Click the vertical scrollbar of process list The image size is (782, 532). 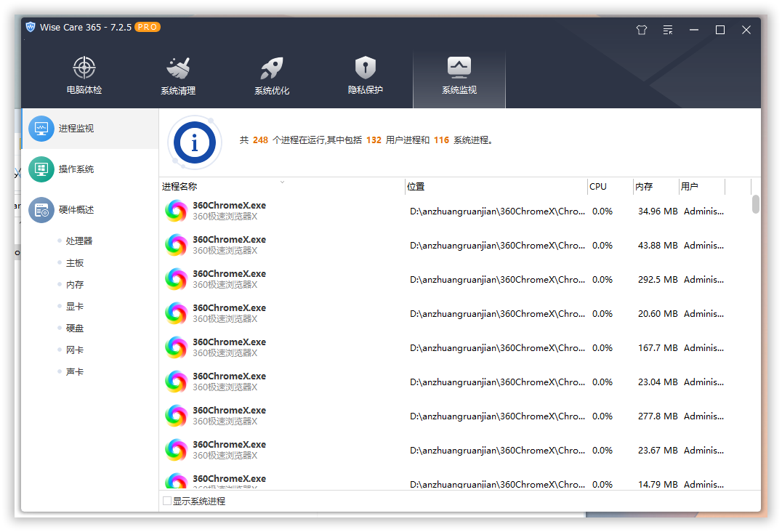point(756,204)
